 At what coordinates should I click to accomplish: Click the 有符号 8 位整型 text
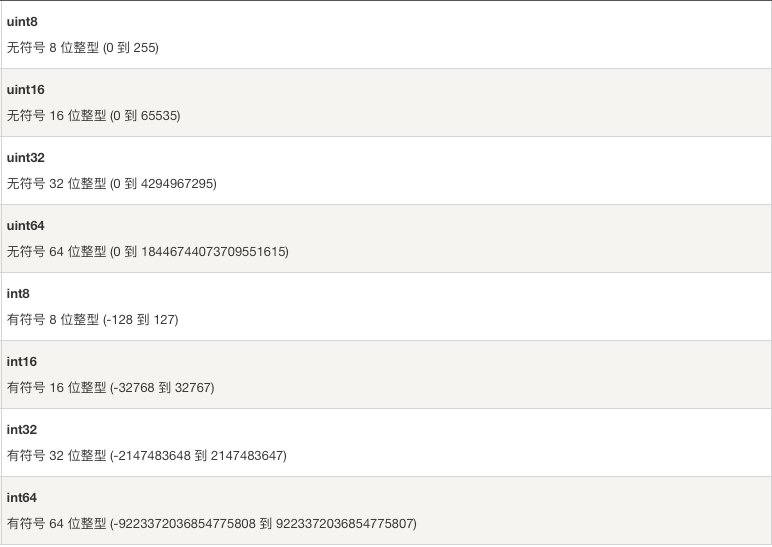(53, 320)
